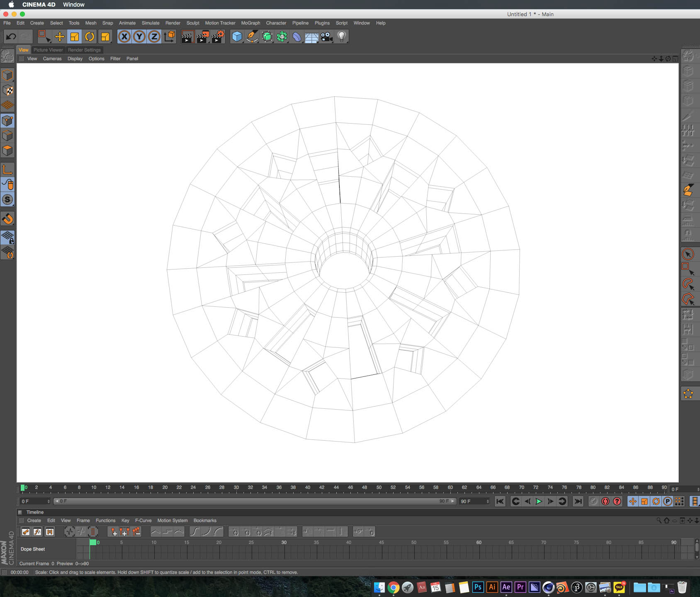The image size is (700, 597).
Task: Add a floor environment object
Action: [x=312, y=36]
